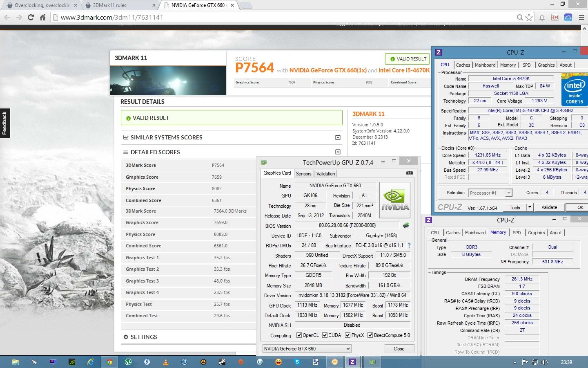Select the P7564 score text
The width and height of the screenshot is (588, 368).
pyautogui.click(x=254, y=68)
